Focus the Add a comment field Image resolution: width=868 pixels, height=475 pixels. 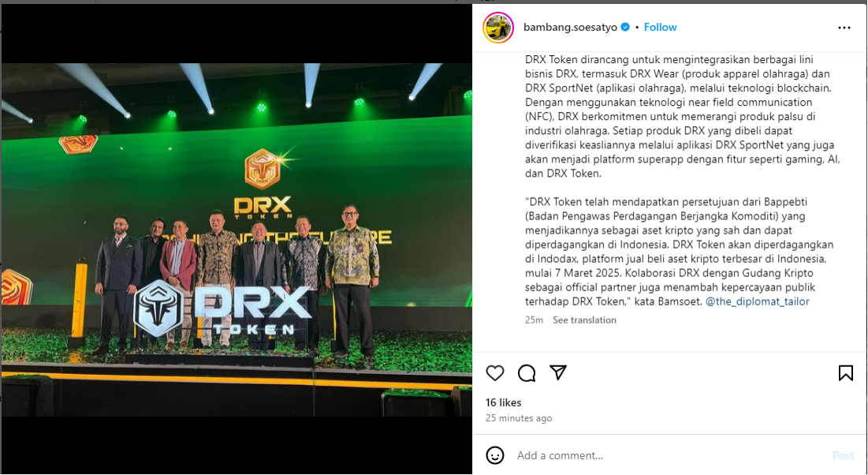click(670, 455)
